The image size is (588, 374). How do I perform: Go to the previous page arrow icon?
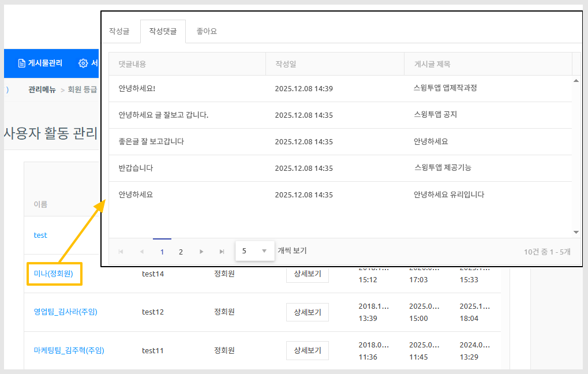tap(141, 252)
